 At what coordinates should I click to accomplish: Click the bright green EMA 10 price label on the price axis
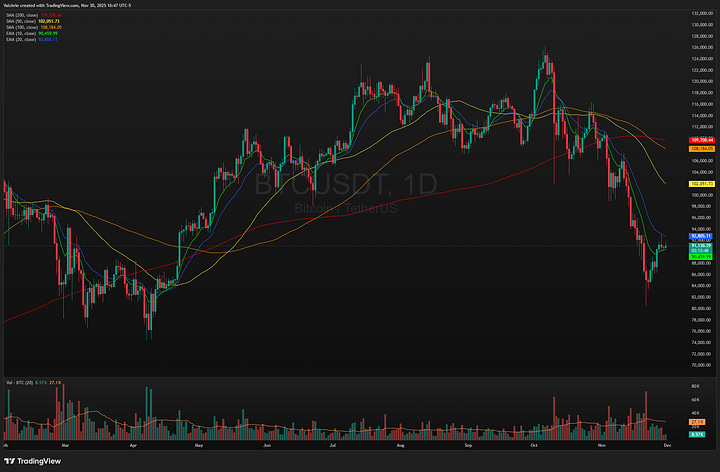[x=701, y=257]
